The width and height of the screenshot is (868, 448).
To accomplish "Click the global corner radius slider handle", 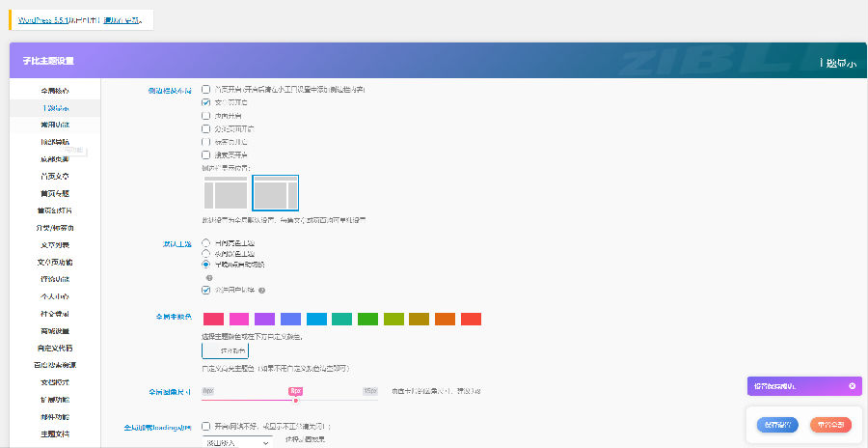I will [x=296, y=391].
